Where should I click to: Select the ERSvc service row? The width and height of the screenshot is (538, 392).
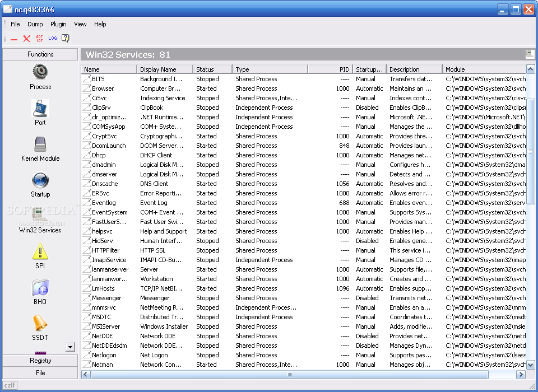tap(304, 193)
